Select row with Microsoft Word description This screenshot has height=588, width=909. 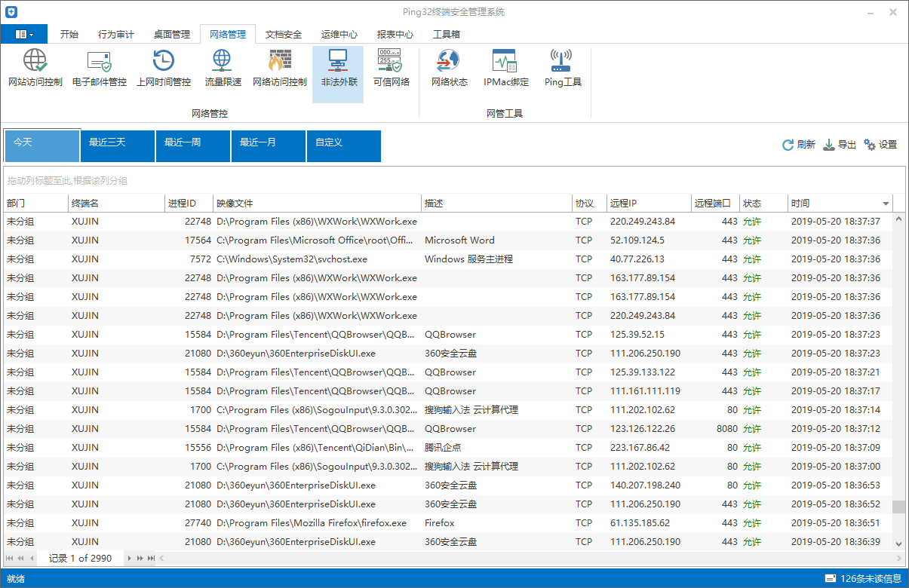(448, 240)
